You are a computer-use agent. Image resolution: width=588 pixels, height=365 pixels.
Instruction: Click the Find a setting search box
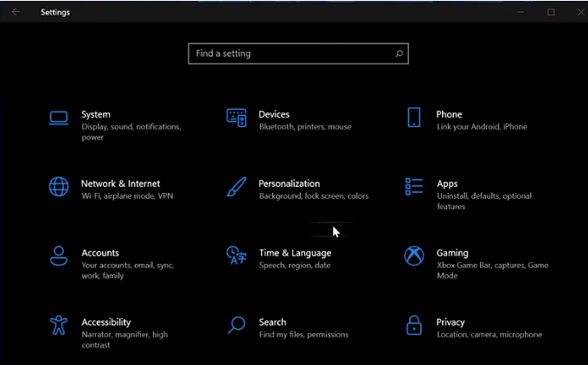pyautogui.click(x=290, y=54)
